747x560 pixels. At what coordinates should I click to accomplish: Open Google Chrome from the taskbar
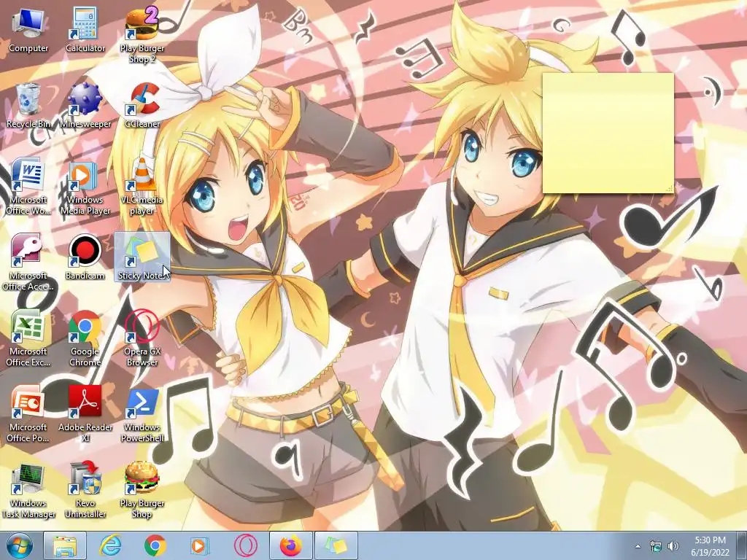pyautogui.click(x=155, y=545)
